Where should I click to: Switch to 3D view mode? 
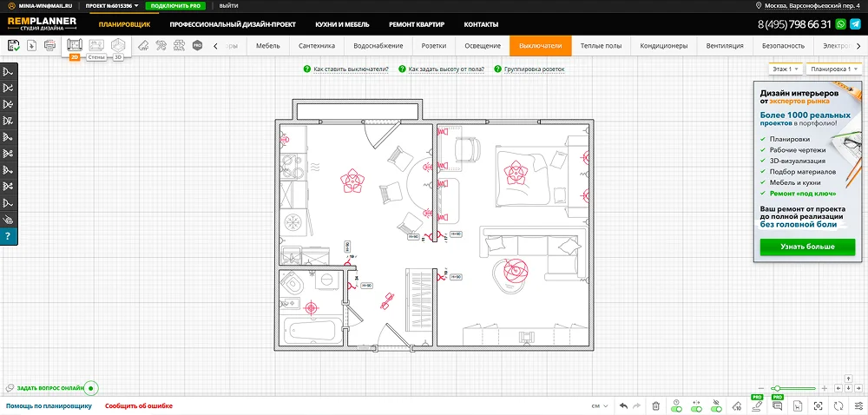point(118,45)
